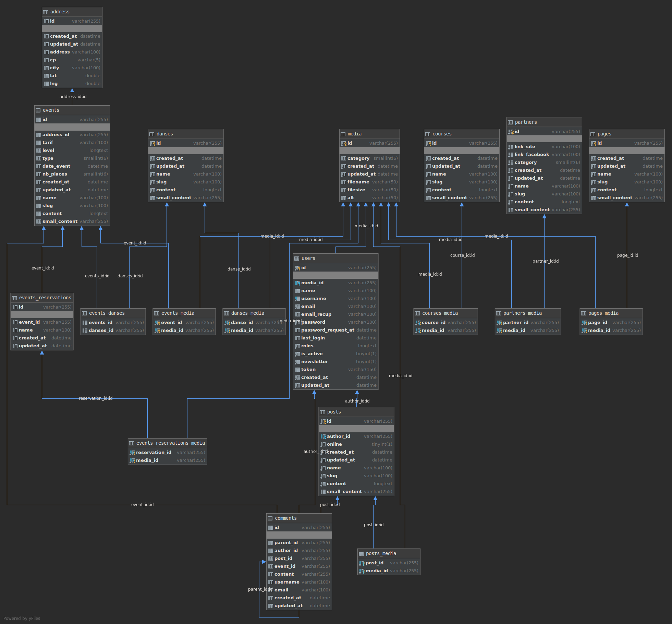Select the primary key icon next to media id
This screenshot has height=624, width=672.
[x=344, y=143]
